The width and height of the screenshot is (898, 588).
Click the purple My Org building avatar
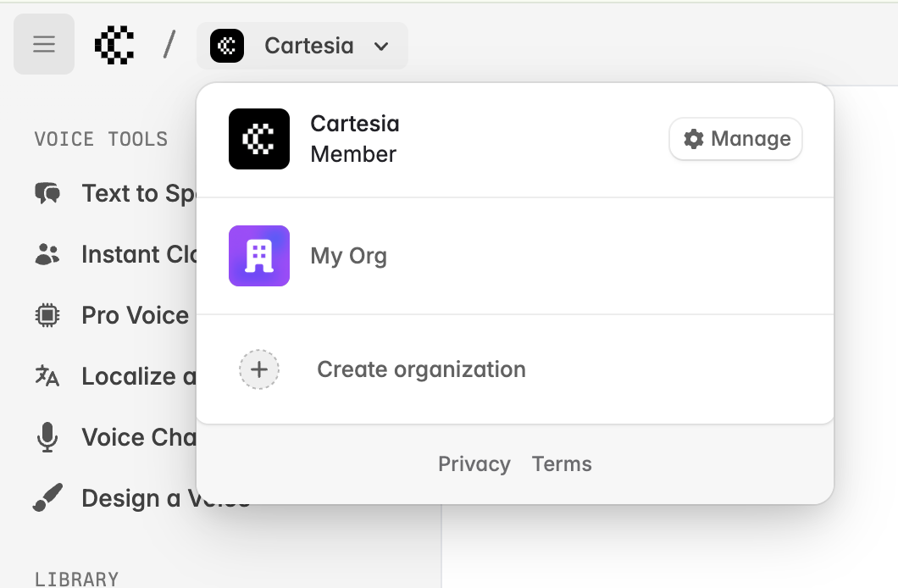259,256
